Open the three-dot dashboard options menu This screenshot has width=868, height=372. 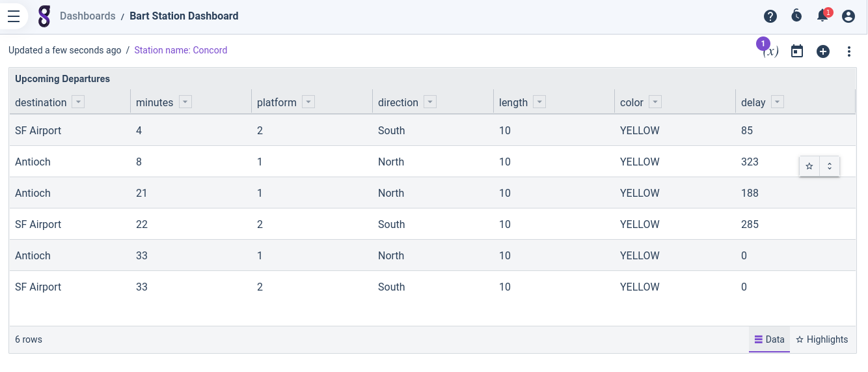(849, 51)
